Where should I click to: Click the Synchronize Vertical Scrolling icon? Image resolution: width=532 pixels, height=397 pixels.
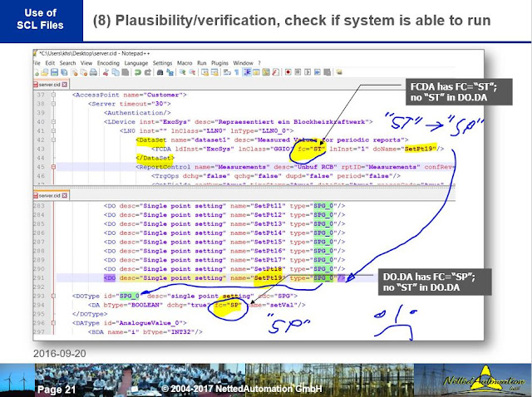coord(204,72)
